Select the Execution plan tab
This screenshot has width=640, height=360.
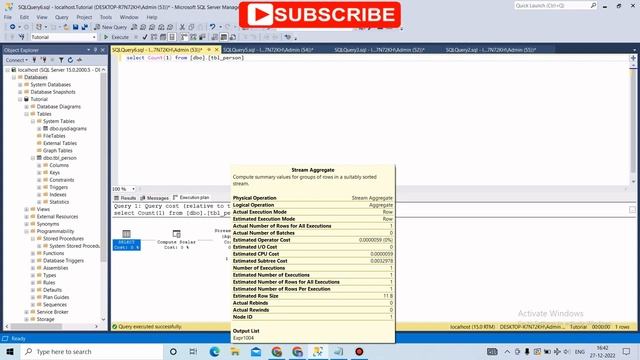(x=191, y=198)
